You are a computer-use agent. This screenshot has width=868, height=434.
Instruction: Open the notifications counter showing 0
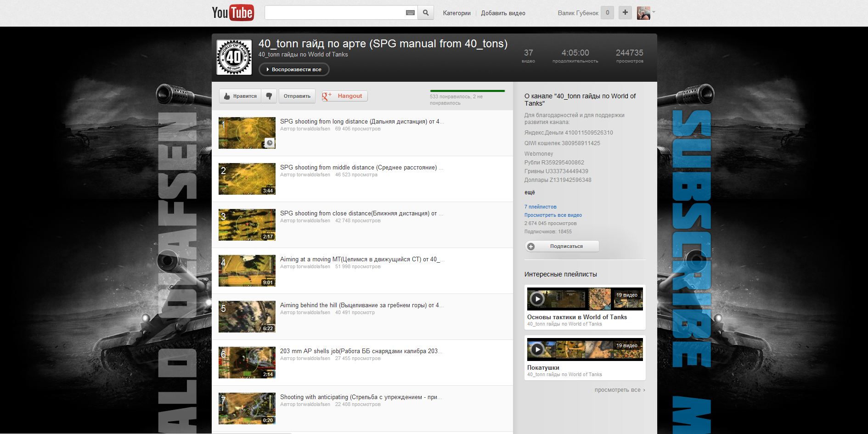pos(607,13)
